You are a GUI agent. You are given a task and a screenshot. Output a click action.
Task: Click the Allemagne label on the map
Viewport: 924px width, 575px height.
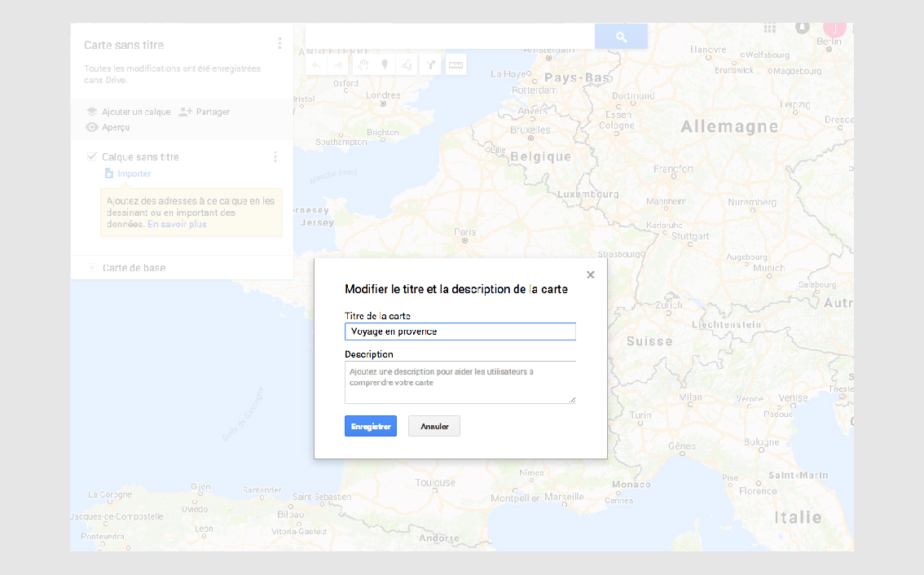click(x=729, y=127)
